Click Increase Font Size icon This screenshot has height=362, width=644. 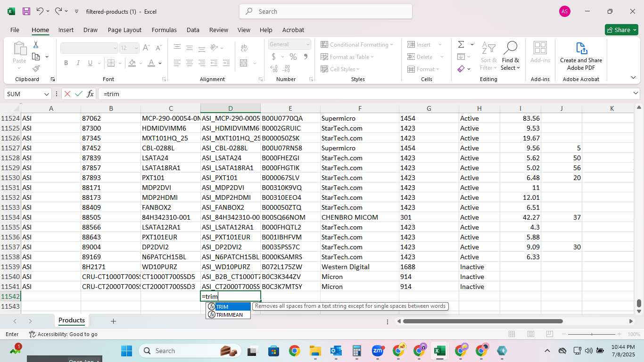tap(146, 48)
